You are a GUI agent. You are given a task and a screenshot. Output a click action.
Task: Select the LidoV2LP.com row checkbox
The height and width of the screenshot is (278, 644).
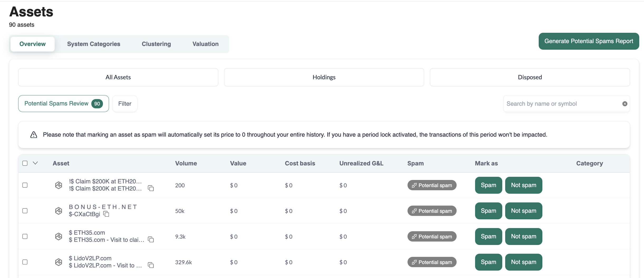point(25,262)
